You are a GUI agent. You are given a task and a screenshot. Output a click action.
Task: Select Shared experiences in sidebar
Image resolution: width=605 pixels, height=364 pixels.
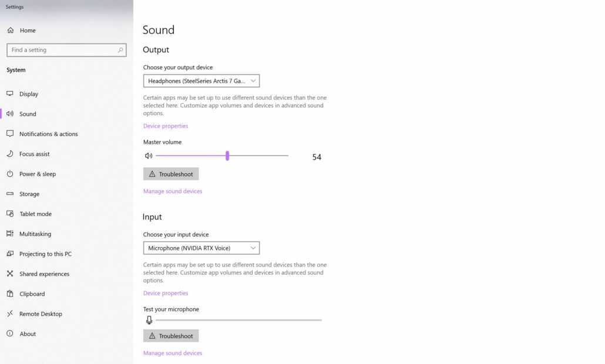click(44, 274)
